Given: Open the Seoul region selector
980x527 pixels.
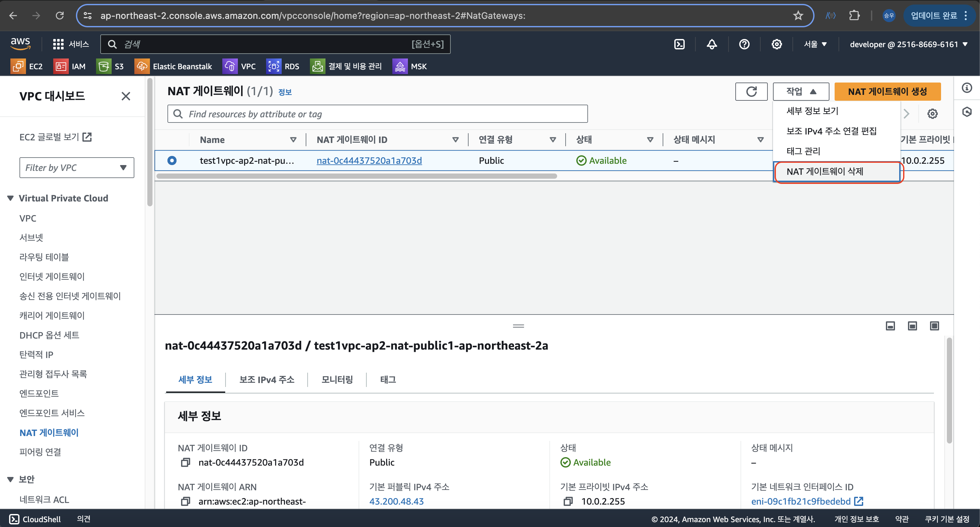Looking at the screenshot, I should pos(815,44).
